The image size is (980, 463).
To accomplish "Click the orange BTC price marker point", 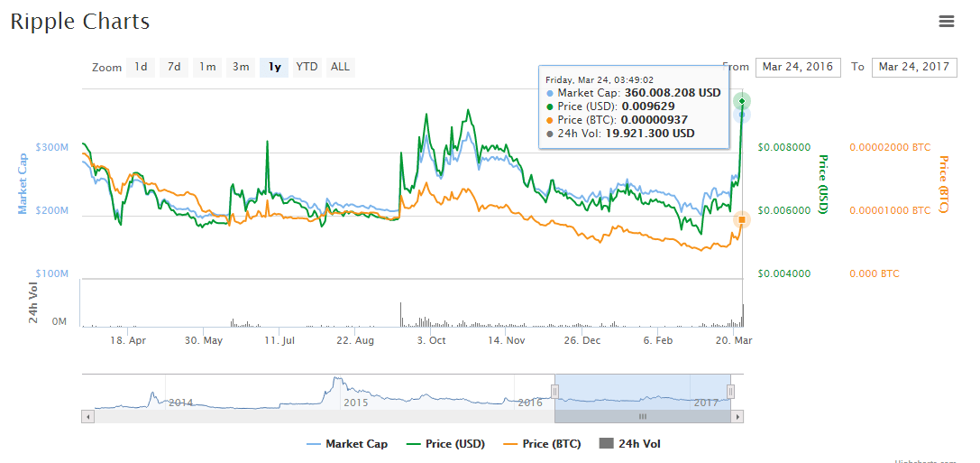I will 742,219.
